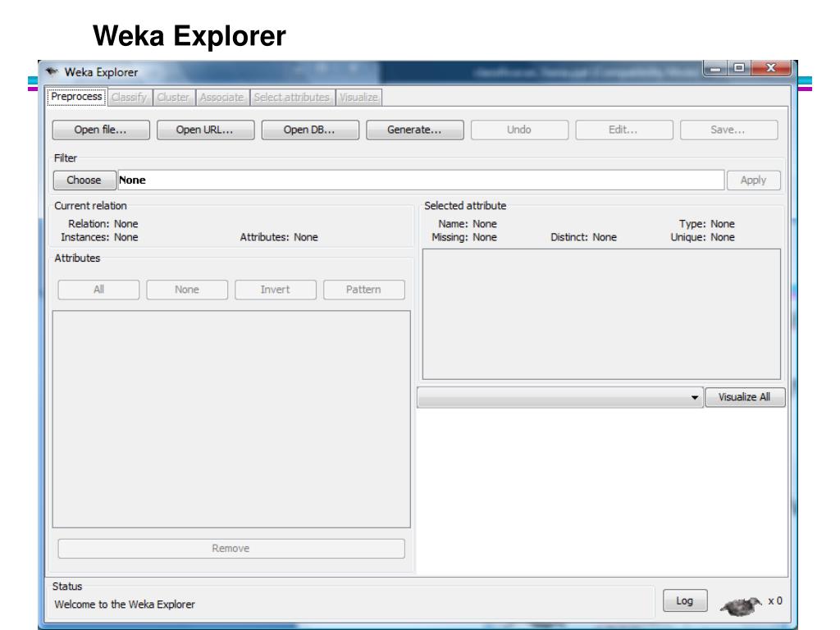Click the 'x 0' task counter text
Viewport: 840px width, 630px height.
tap(775, 601)
